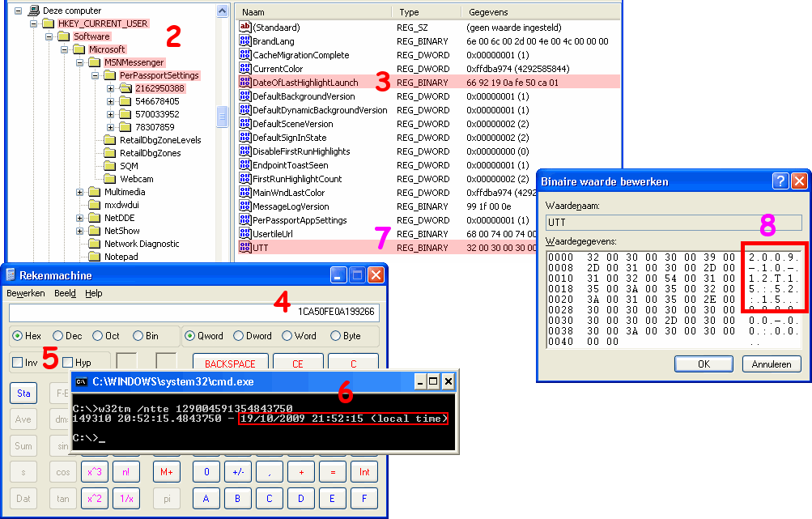
Task: Click the Notepad key folder icon
Action: 94,257
